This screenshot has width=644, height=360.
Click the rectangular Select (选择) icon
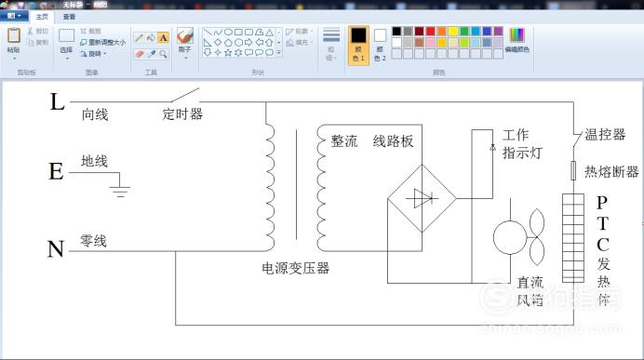tap(66, 36)
